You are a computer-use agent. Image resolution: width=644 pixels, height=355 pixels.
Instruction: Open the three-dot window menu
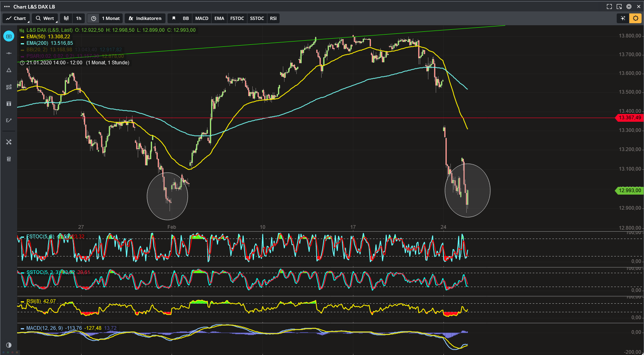pyautogui.click(x=7, y=7)
